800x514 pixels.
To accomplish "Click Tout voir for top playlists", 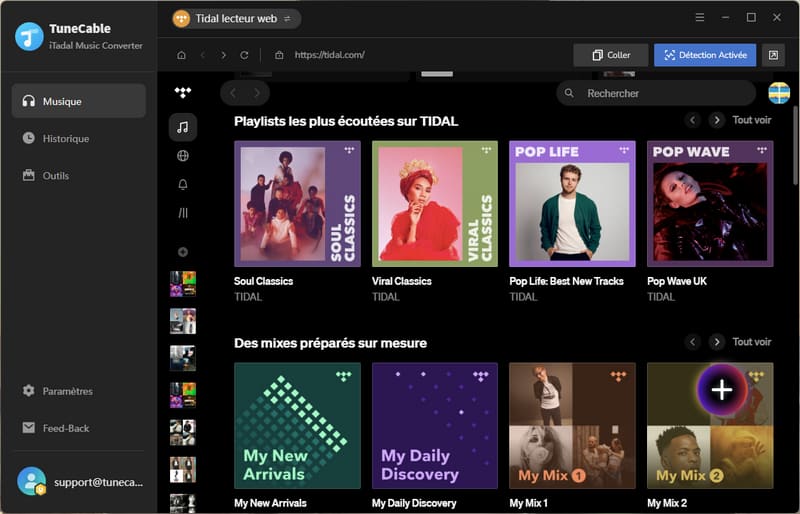I will click(x=752, y=120).
